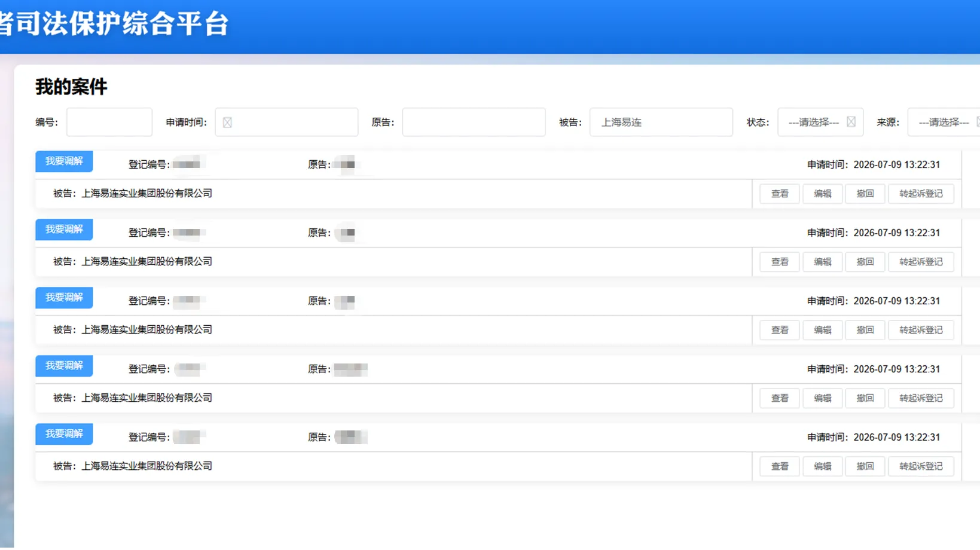
Task: Edit the fifth case with 编辑
Action: point(822,466)
